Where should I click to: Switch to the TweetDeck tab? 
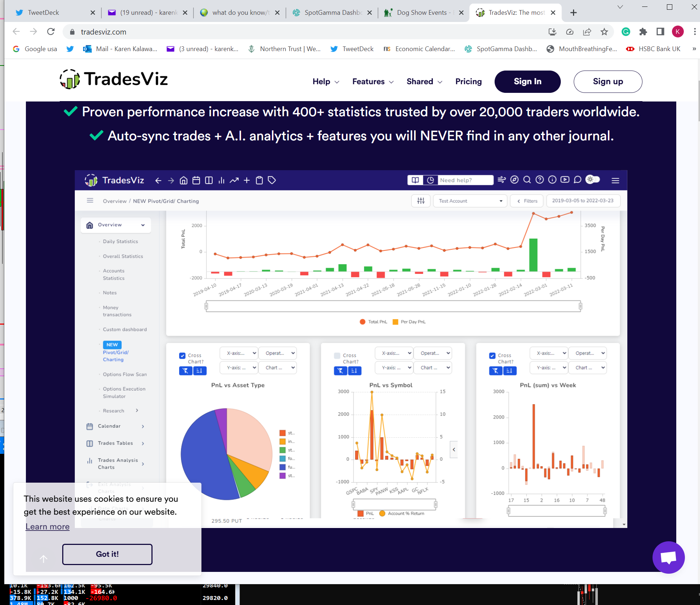click(x=43, y=13)
